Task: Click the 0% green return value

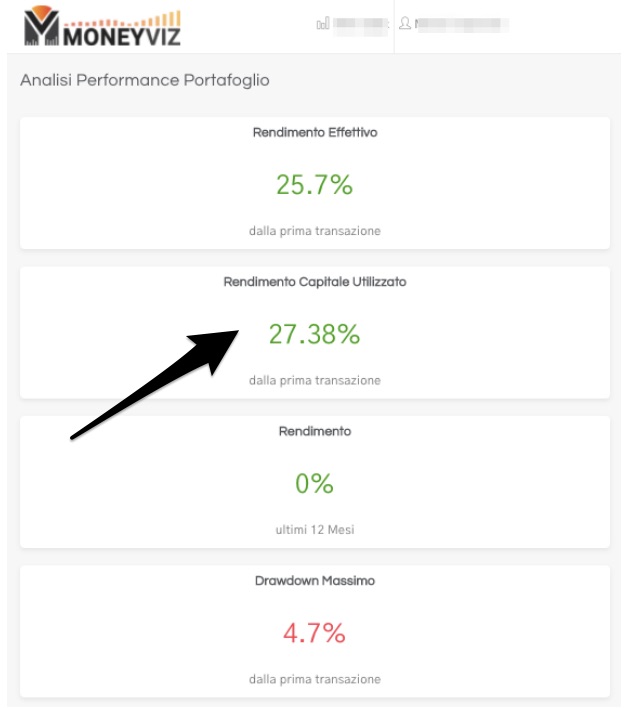Action: (314, 483)
